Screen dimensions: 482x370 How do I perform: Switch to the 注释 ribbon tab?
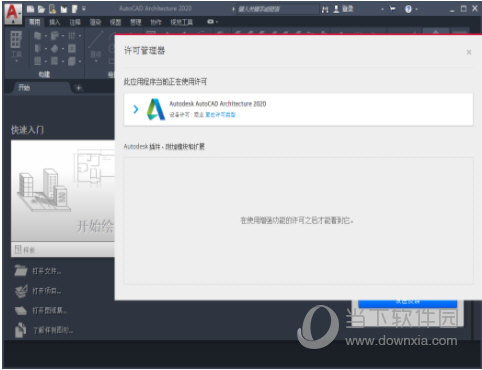tap(75, 22)
